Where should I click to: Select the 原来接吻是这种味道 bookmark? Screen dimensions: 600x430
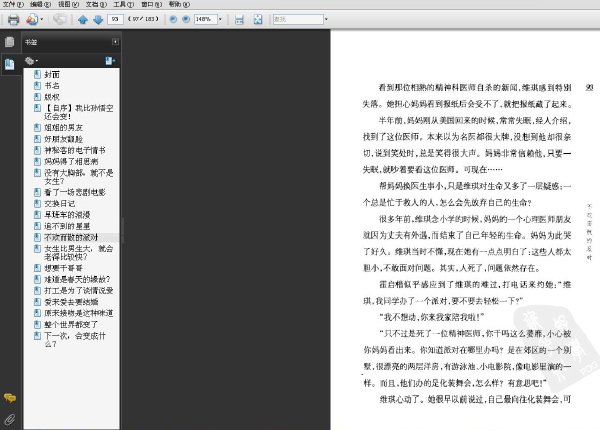click(x=79, y=313)
